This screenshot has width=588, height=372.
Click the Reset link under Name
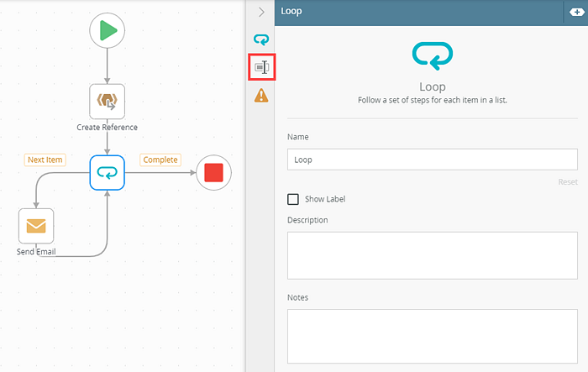coord(567,181)
